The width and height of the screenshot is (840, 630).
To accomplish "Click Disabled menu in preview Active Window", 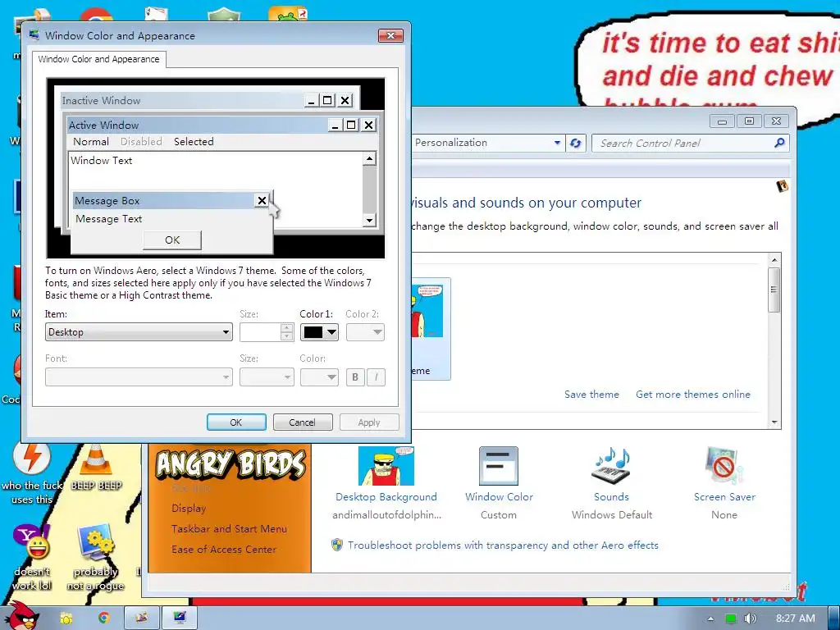I will tap(141, 141).
